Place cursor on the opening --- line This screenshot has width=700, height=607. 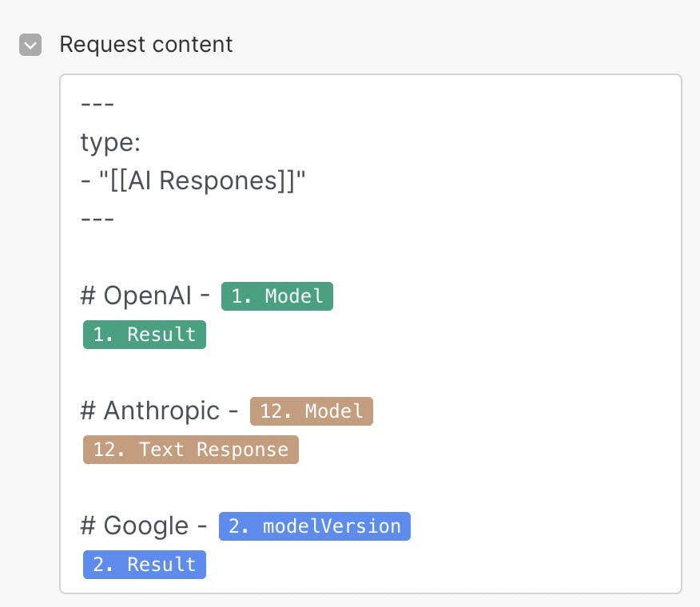(x=97, y=105)
